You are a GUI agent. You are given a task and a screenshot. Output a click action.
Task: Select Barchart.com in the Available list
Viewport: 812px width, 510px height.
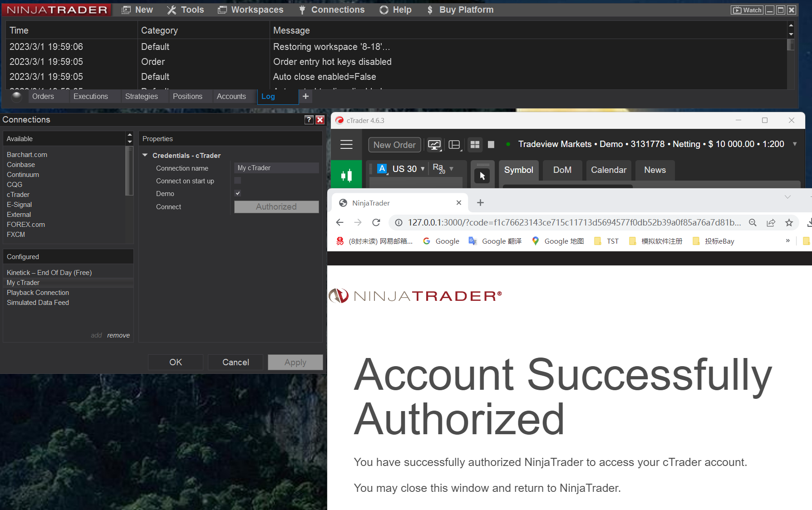(x=27, y=155)
